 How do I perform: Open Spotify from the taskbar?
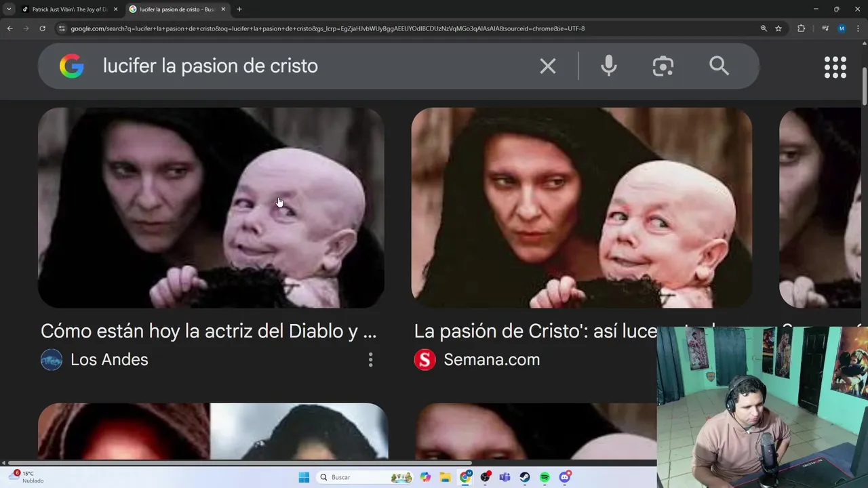pyautogui.click(x=545, y=477)
